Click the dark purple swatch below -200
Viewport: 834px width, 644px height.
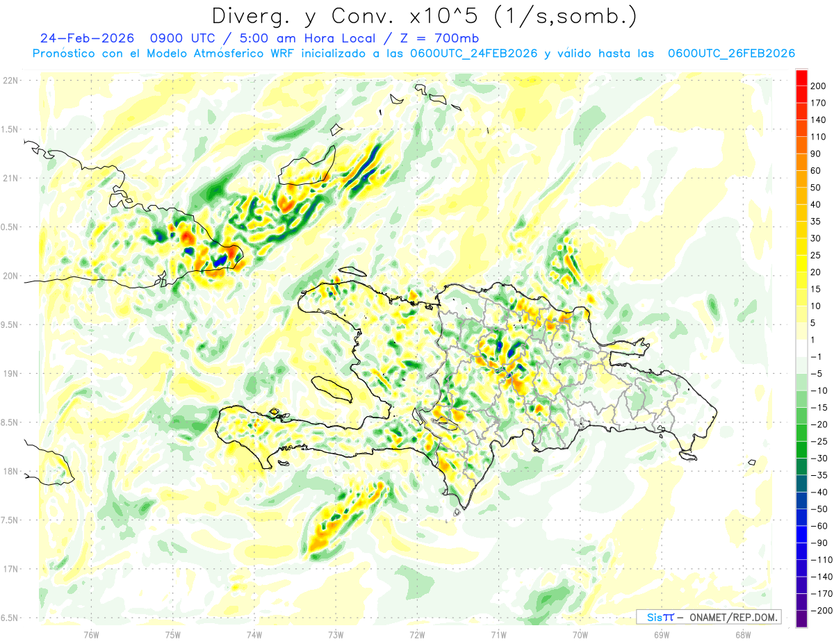[801, 619]
